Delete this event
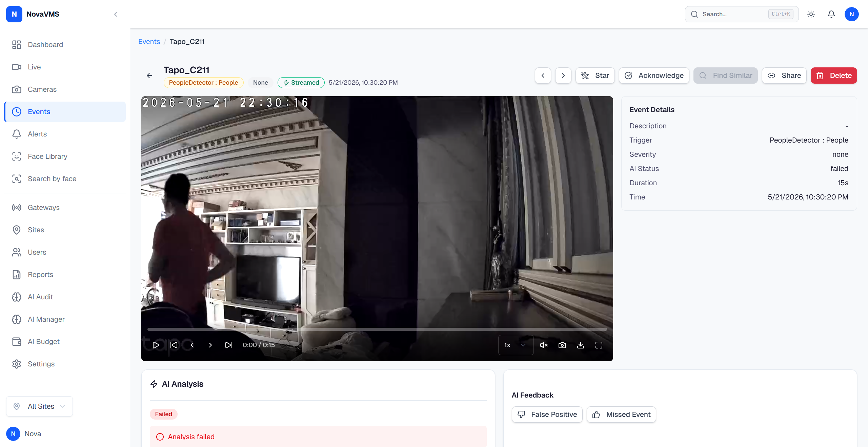Image resolution: width=868 pixels, height=447 pixels. coord(834,76)
